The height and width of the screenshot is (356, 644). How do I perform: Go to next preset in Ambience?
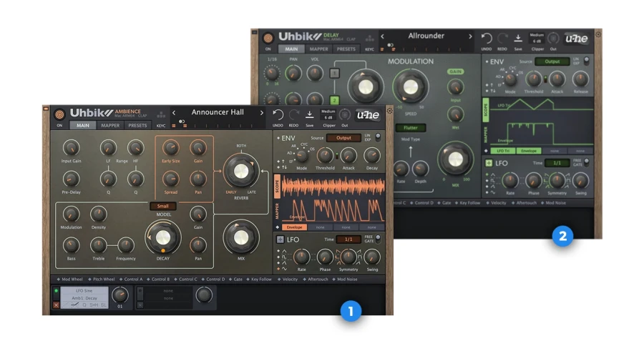[x=262, y=112]
